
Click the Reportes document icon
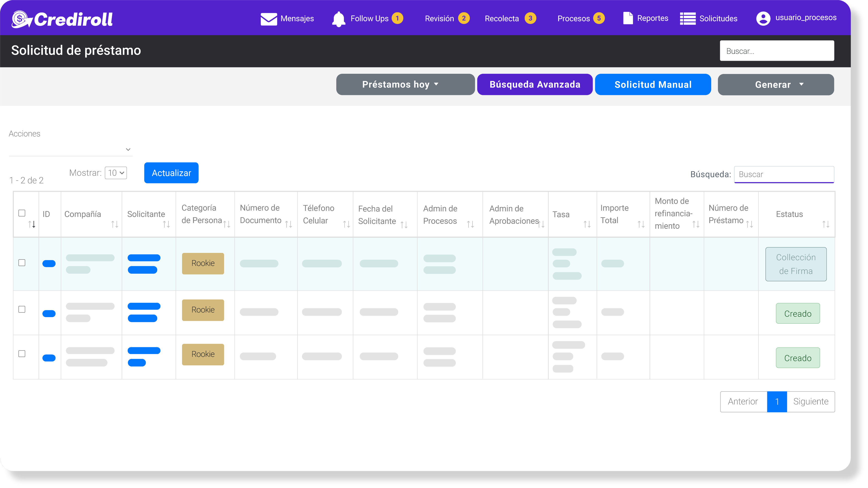(x=628, y=18)
